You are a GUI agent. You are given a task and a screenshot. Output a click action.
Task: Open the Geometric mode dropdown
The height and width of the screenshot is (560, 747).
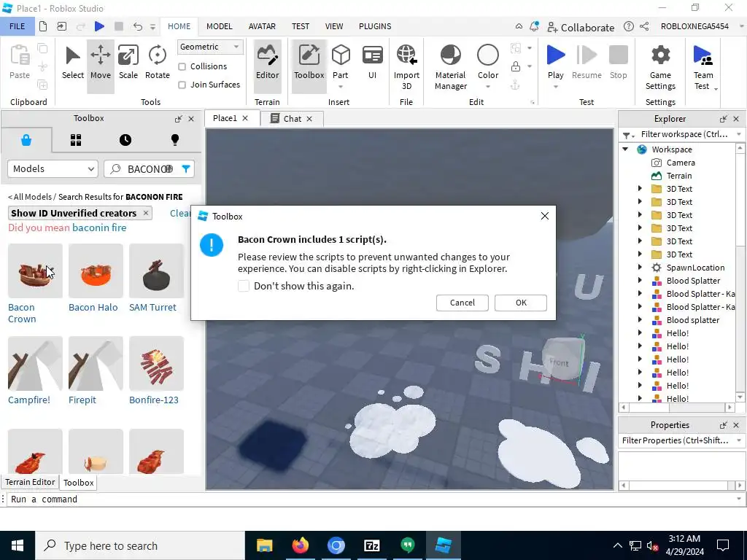click(209, 47)
